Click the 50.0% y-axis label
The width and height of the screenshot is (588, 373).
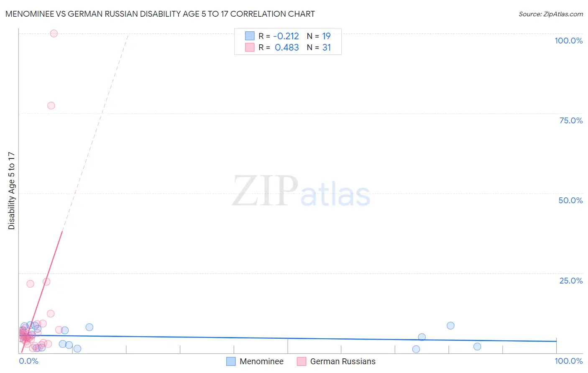[x=570, y=200]
